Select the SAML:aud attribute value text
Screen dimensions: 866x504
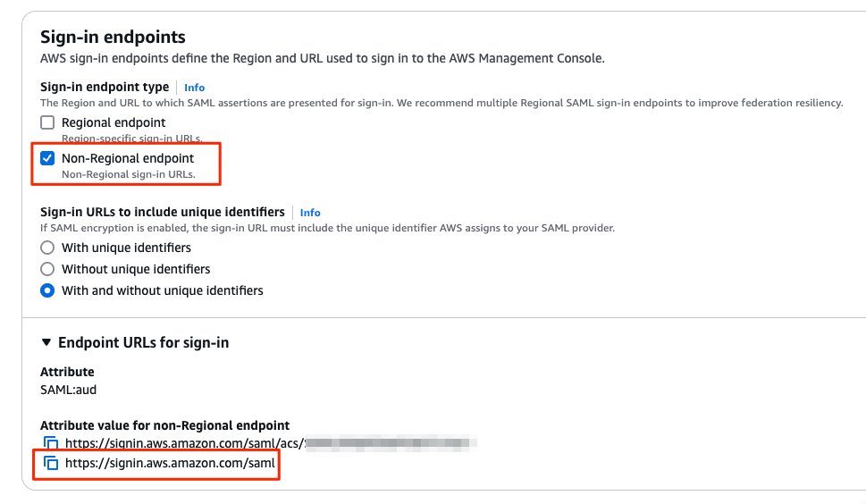[69, 390]
